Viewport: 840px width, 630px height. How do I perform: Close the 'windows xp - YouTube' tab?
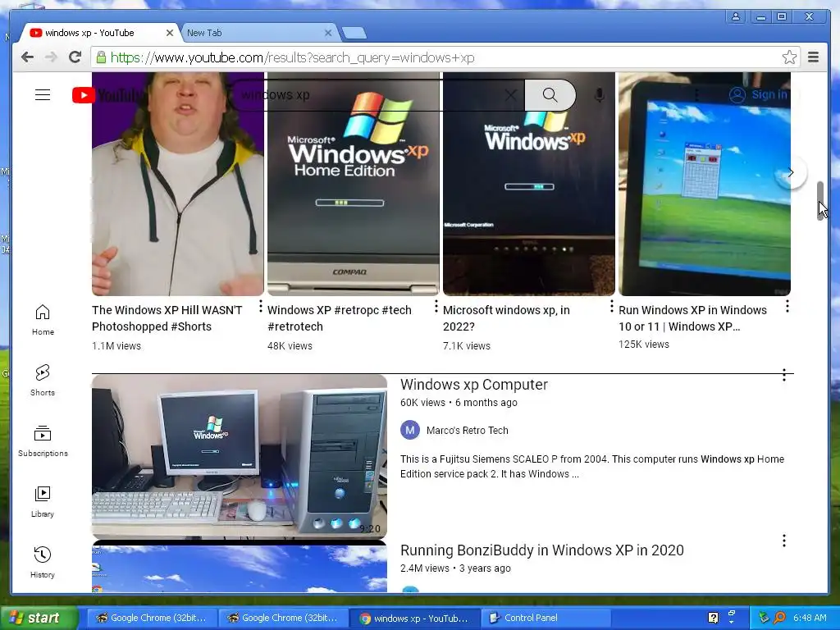(169, 33)
